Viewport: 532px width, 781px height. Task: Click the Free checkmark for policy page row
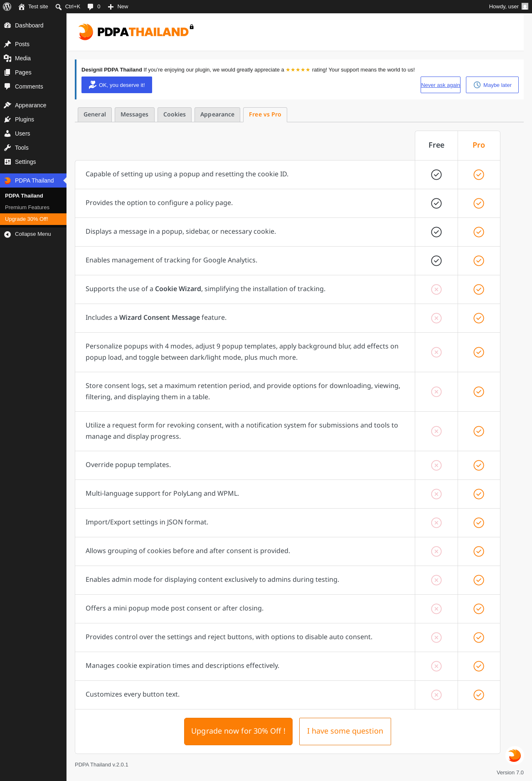[x=436, y=203]
